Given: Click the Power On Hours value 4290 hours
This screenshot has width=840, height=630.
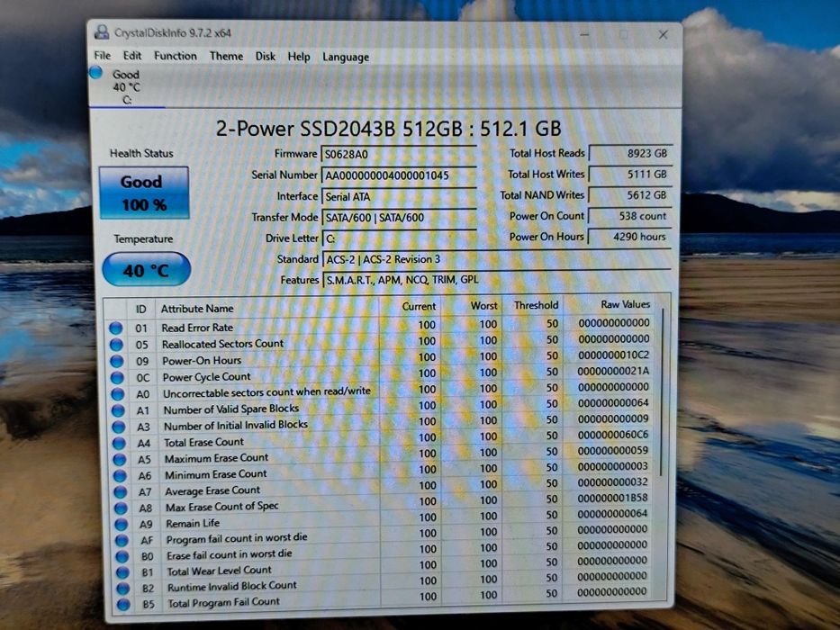Looking at the screenshot, I should pyautogui.click(x=630, y=236).
